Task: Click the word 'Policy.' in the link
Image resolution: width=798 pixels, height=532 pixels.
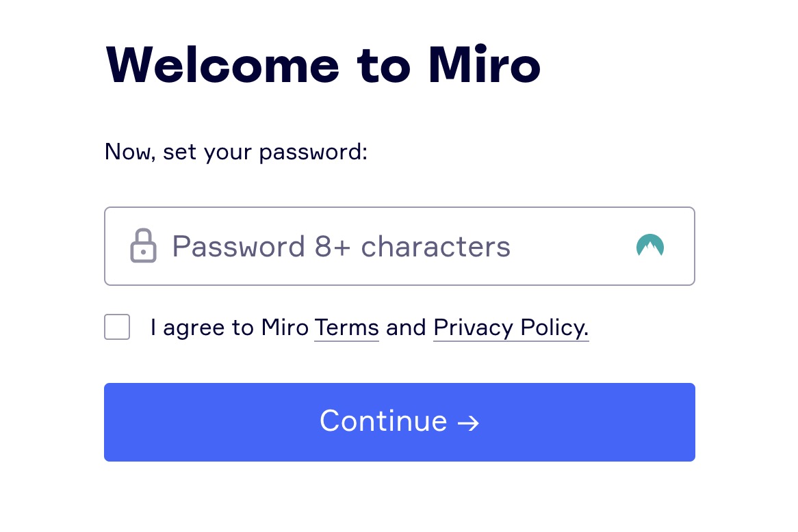Action: pos(555,328)
